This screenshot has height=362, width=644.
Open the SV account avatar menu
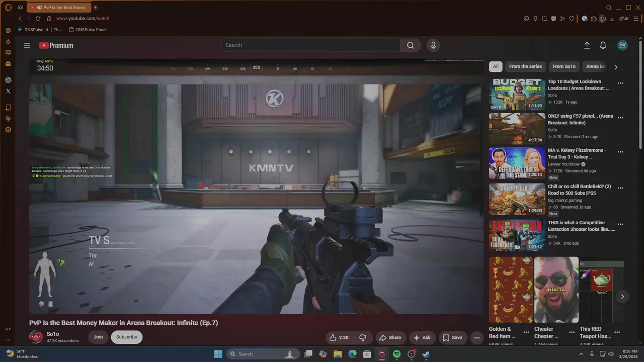click(622, 45)
